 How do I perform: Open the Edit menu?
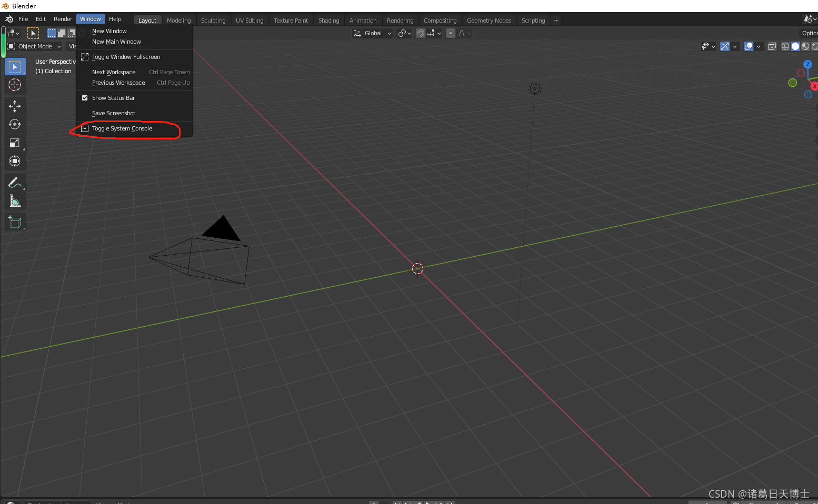41,19
